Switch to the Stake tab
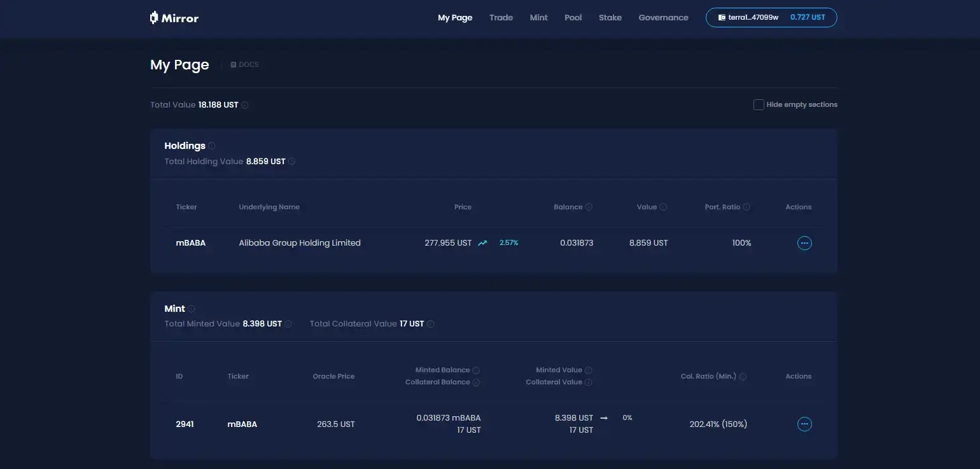Screen dimensions: 980x469 click(610, 18)
